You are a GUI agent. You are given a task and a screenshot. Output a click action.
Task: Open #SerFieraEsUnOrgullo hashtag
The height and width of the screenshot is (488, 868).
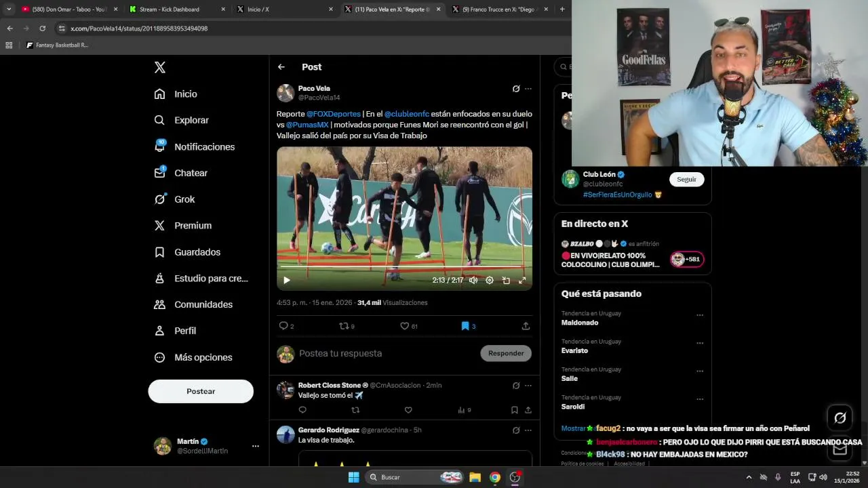point(618,195)
